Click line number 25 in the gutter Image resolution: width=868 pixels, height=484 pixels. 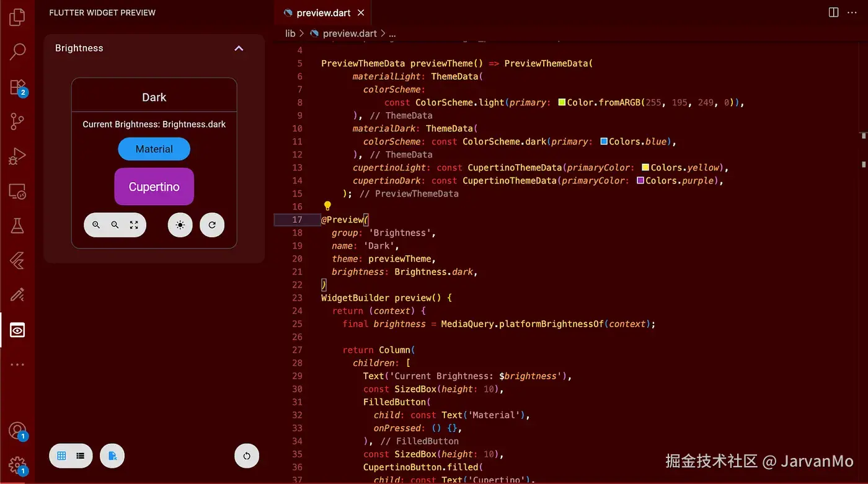click(297, 323)
